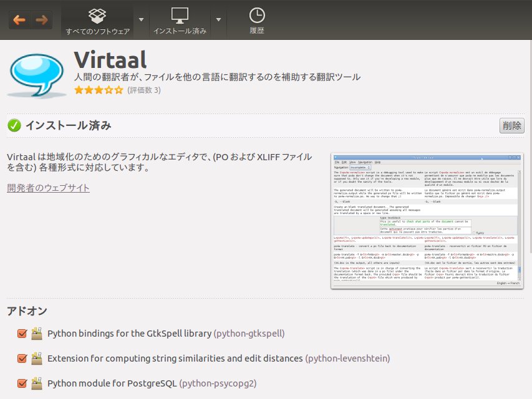Click the Virtaal speech bubble app icon

point(36,75)
